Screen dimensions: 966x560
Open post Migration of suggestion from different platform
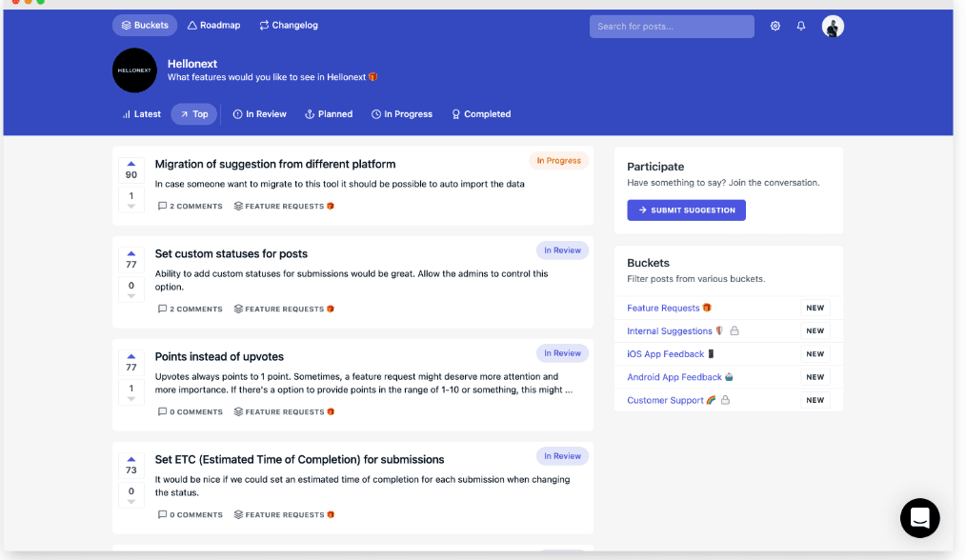pyautogui.click(x=274, y=164)
